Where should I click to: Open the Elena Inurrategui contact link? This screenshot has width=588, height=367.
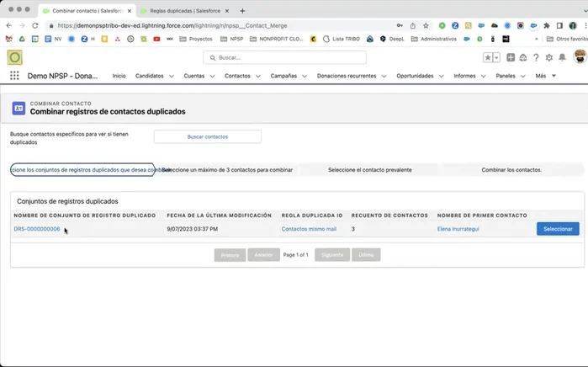(x=458, y=229)
